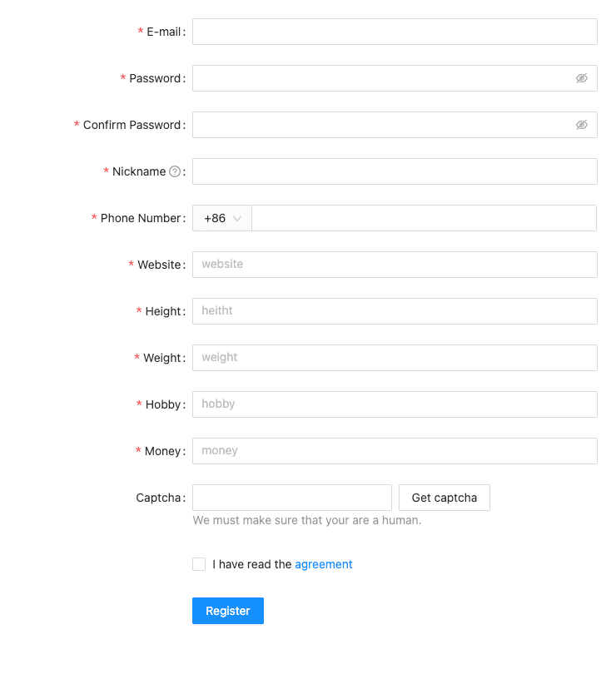
Task: Click the Money input field
Action: pyautogui.click(x=395, y=451)
